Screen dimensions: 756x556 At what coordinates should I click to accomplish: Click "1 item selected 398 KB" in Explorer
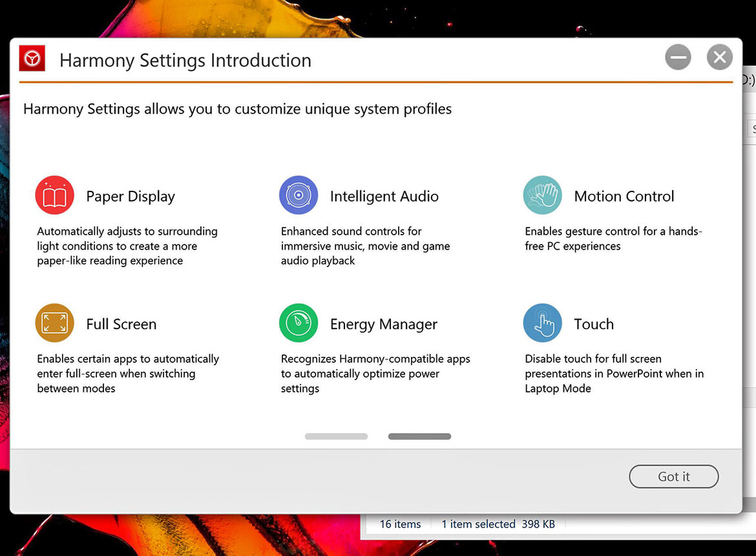pyautogui.click(x=498, y=524)
